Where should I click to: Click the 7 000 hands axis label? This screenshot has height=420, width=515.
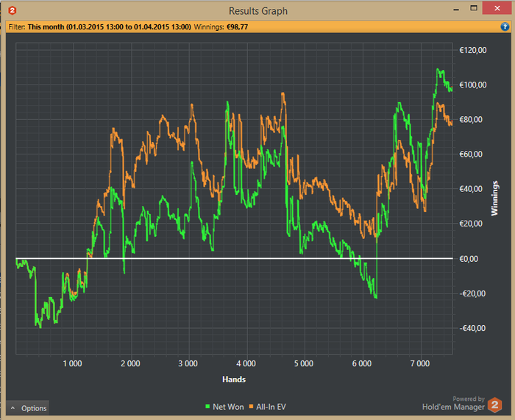[x=420, y=363]
